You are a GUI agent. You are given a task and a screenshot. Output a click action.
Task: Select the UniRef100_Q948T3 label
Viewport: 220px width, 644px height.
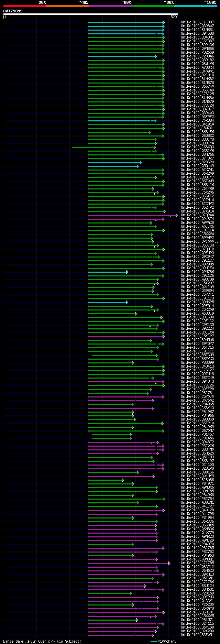[x=197, y=382]
